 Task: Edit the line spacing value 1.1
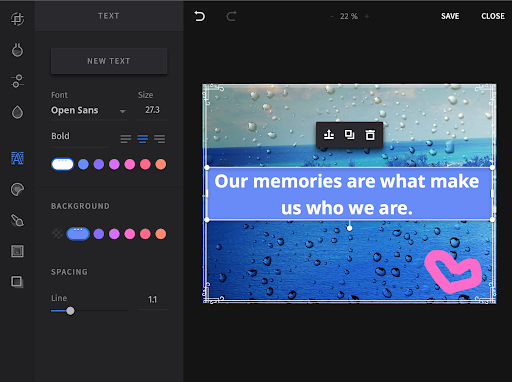pyautogui.click(x=152, y=300)
